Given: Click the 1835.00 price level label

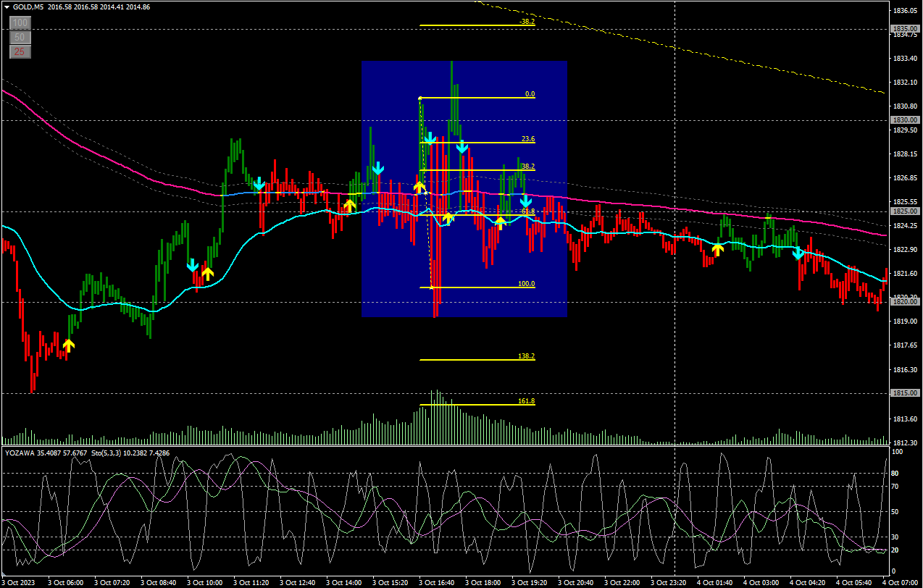Looking at the screenshot, I should tap(905, 29).
